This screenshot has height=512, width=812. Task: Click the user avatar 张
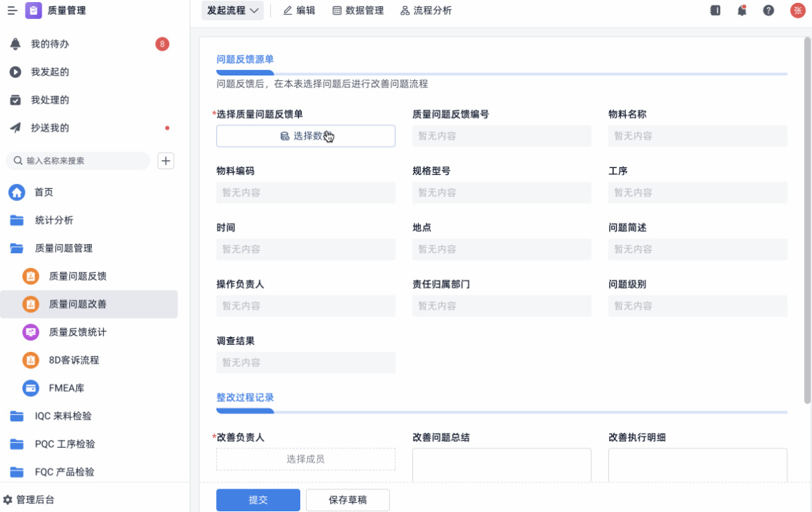pyautogui.click(x=797, y=11)
